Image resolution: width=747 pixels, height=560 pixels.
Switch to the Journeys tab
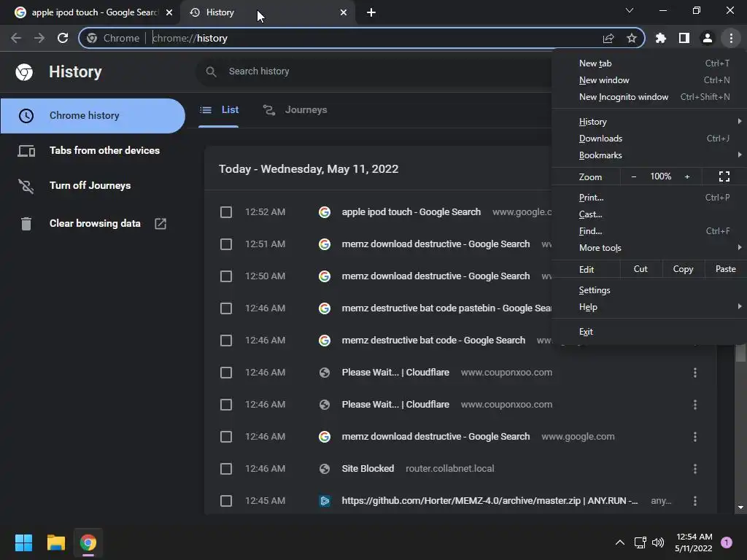tap(295, 110)
